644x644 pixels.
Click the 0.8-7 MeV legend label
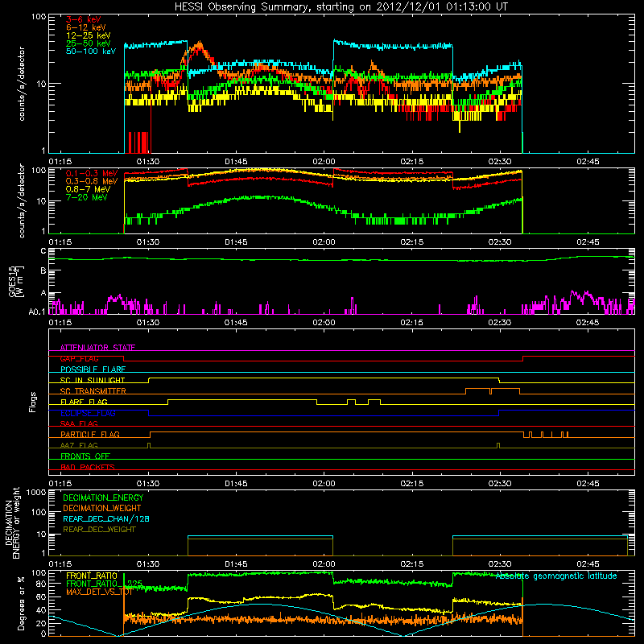(x=88, y=189)
